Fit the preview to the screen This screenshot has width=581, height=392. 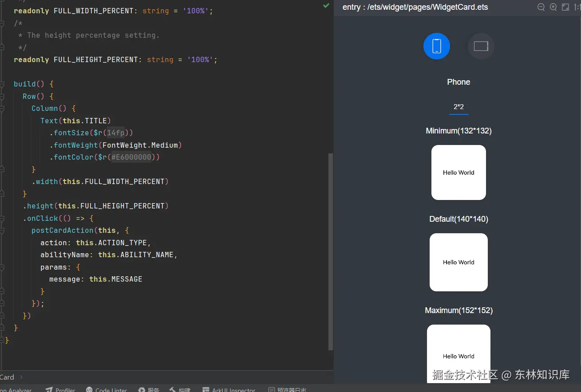pyautogui.click(x=565, y=7)
